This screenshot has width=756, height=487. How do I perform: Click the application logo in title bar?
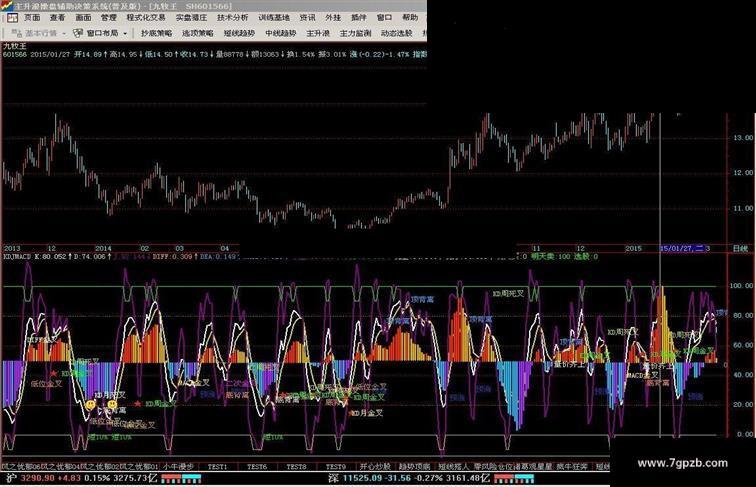point(7,6)
